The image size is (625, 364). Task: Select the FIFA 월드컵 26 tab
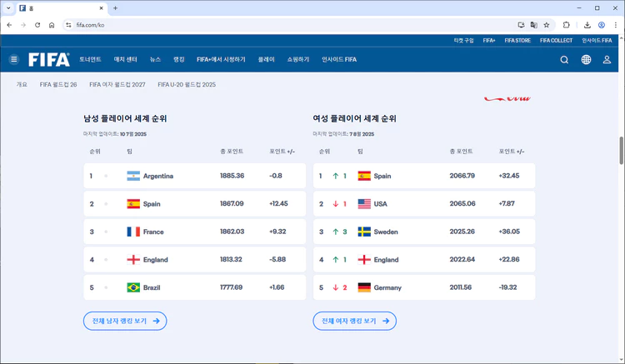point(58,84)
